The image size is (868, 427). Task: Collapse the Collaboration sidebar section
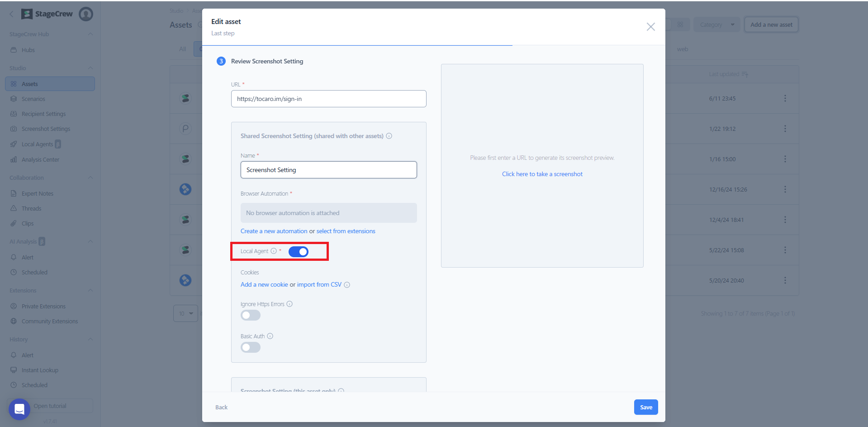click(90, 178)
